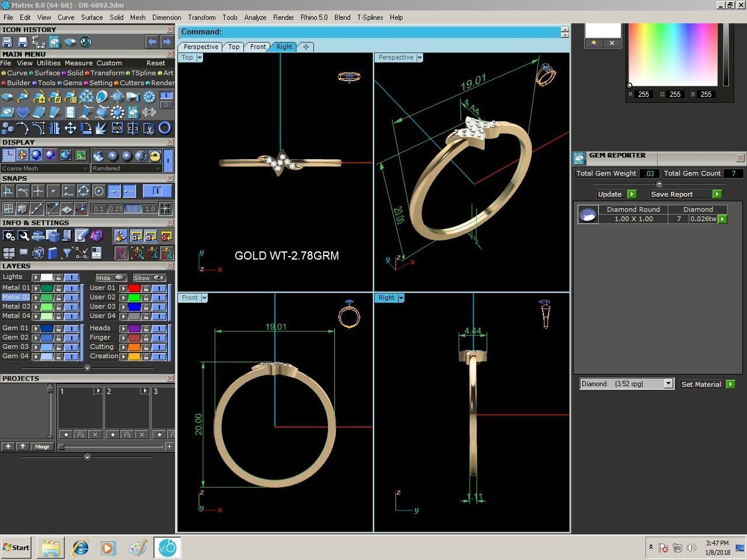Switch to the Perspective viewport tab

(201, 47)
